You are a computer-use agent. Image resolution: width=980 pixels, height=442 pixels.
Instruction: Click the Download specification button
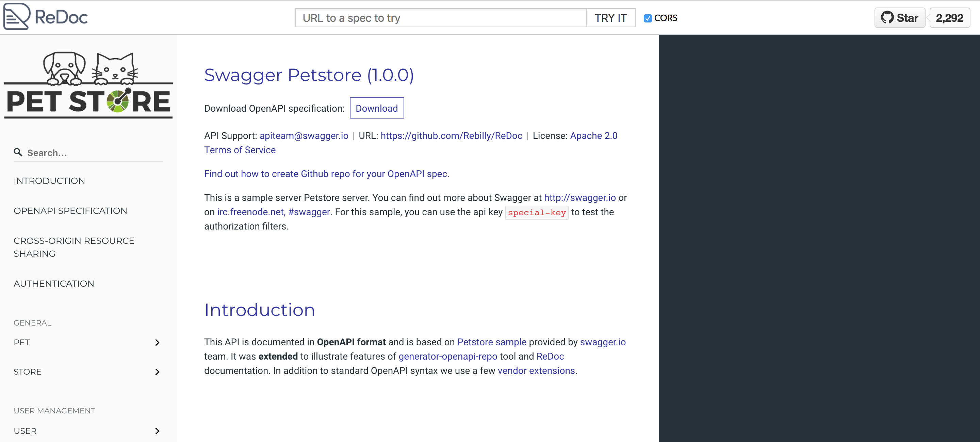(x=377, y=108)
